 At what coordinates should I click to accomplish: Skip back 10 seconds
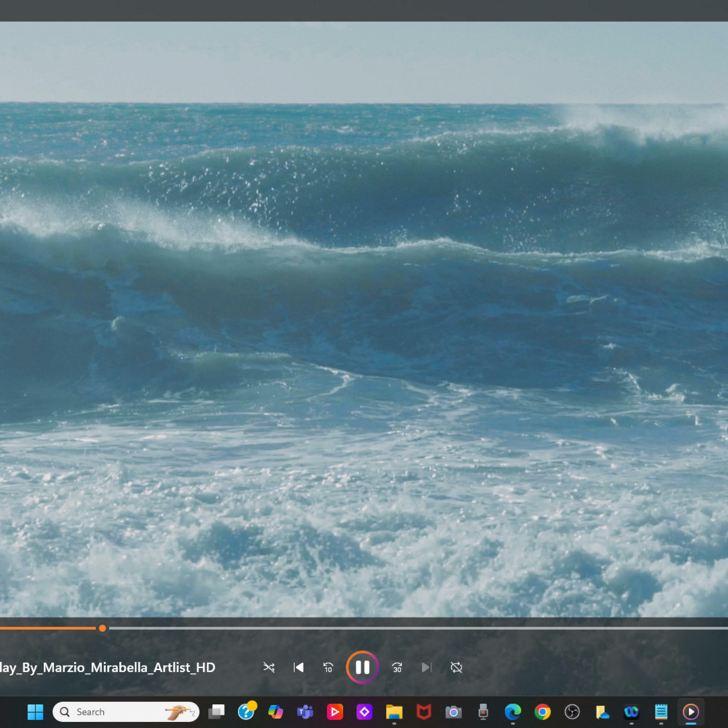328,667
